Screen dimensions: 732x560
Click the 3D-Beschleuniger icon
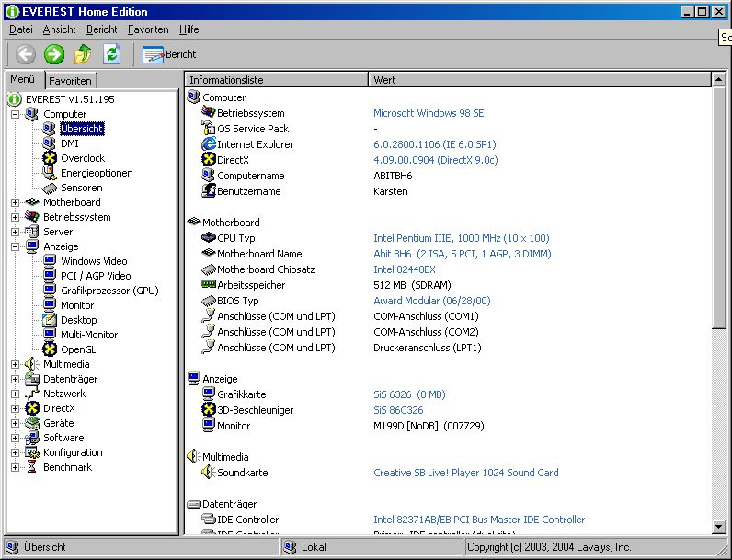pos(208,410)
